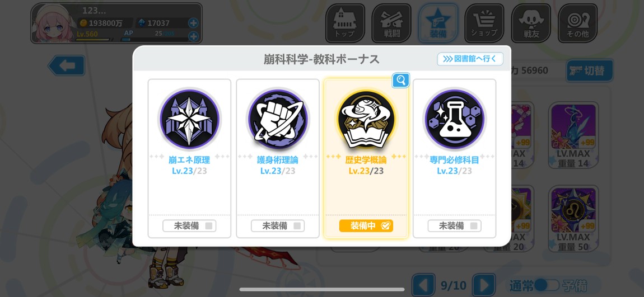Select the 歴史学概論 open book emblem
The height and width of the screenshot is (297, 644).
[366, 120]
